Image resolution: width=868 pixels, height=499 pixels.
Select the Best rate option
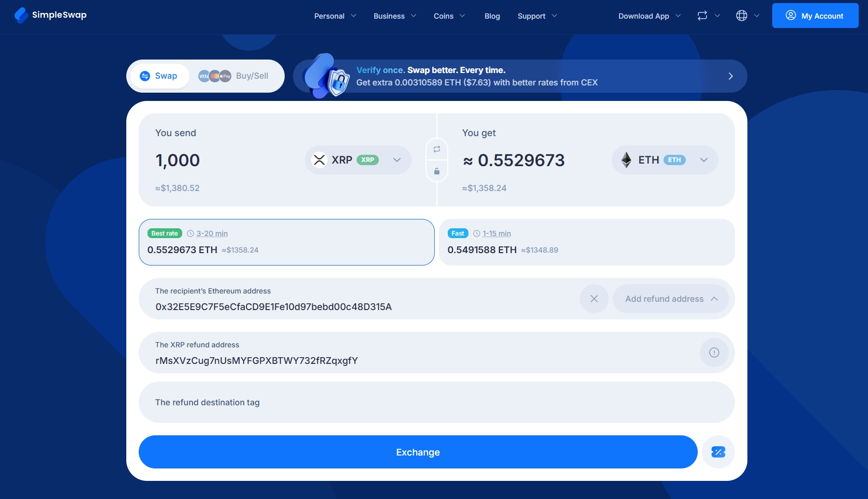point(287,242)
